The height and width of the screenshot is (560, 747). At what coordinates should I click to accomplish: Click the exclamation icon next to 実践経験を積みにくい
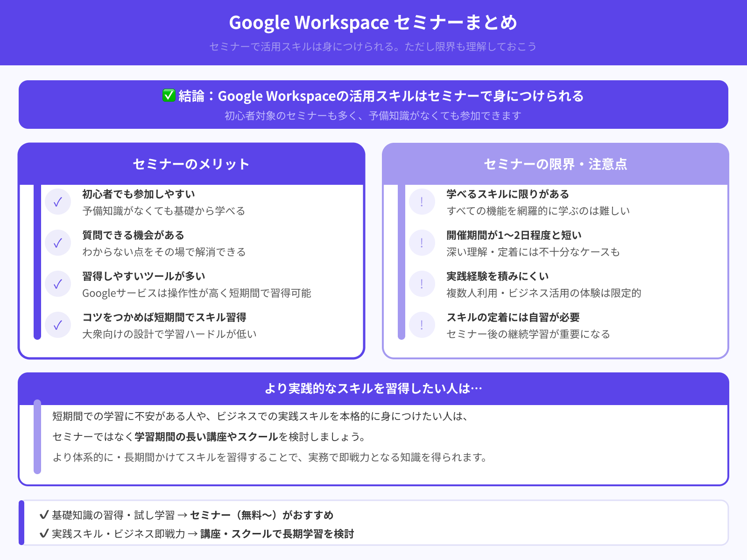(422, 283)
